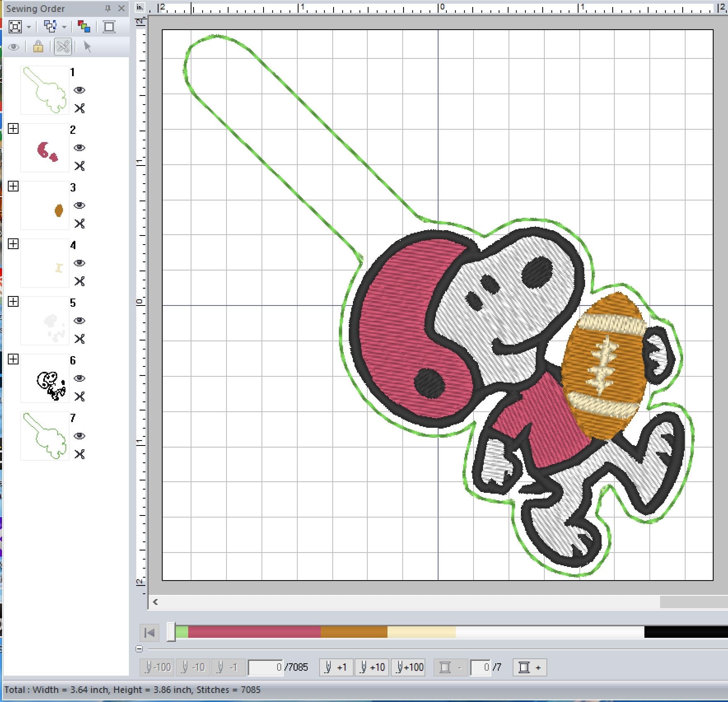Toggle visibility of sewing step 6
This screenshot has height=702, width=728.
pyautogui.click(x=79, y=378)
